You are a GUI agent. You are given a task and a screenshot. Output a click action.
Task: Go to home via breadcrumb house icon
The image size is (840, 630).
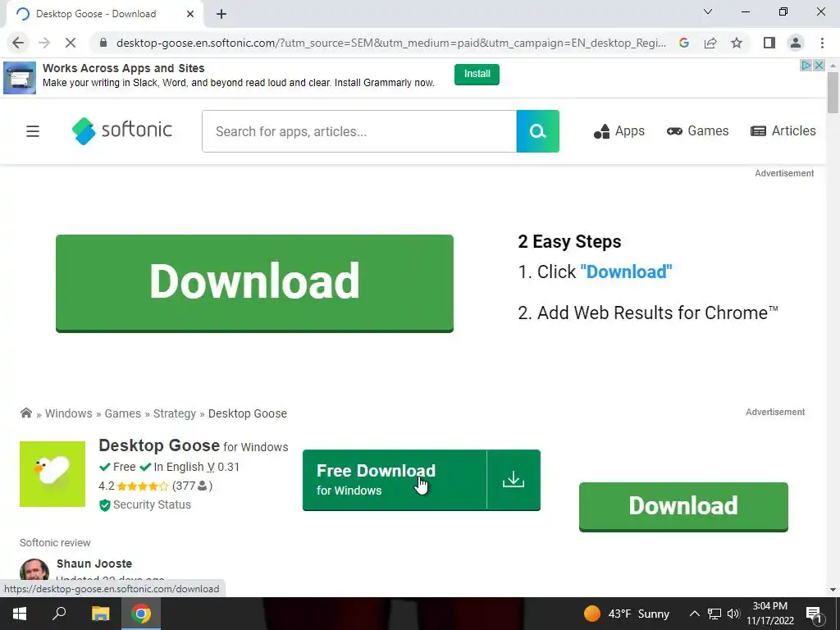(x=25, y=413)
